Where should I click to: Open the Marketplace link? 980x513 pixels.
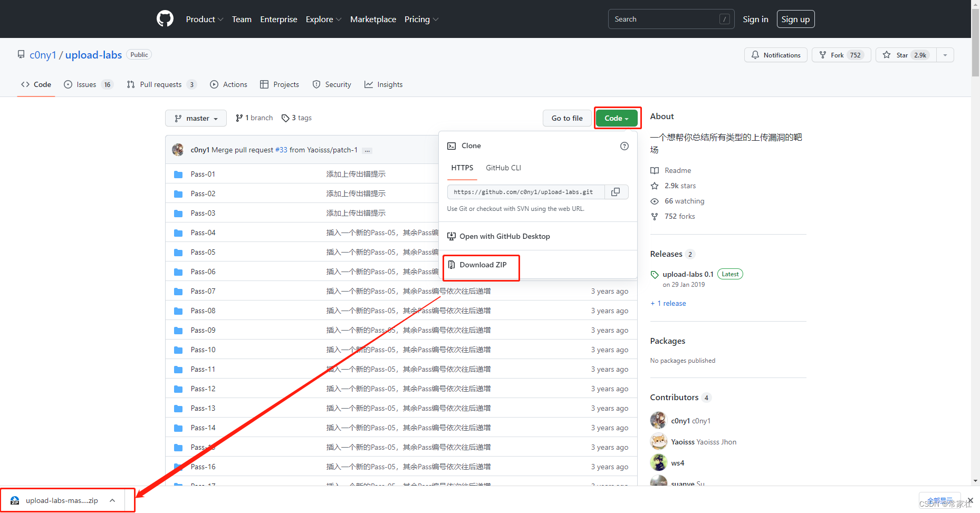click(373, 19)
